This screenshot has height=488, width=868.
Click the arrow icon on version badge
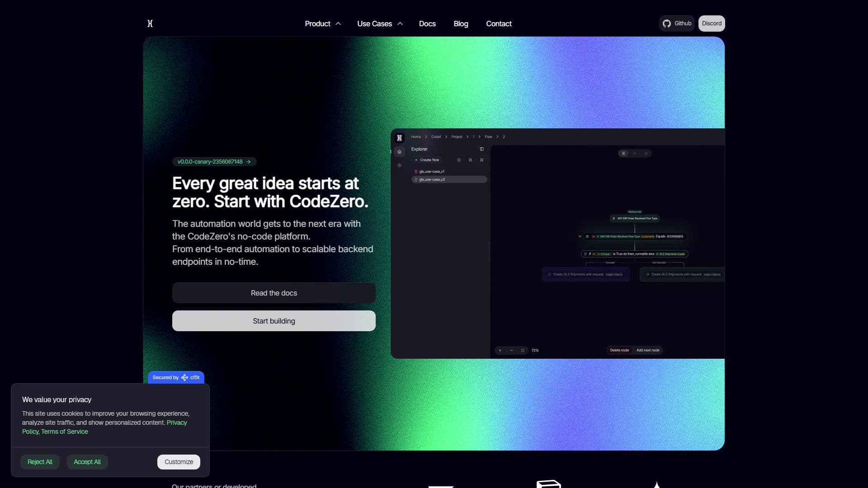click(x=248, y=162)
